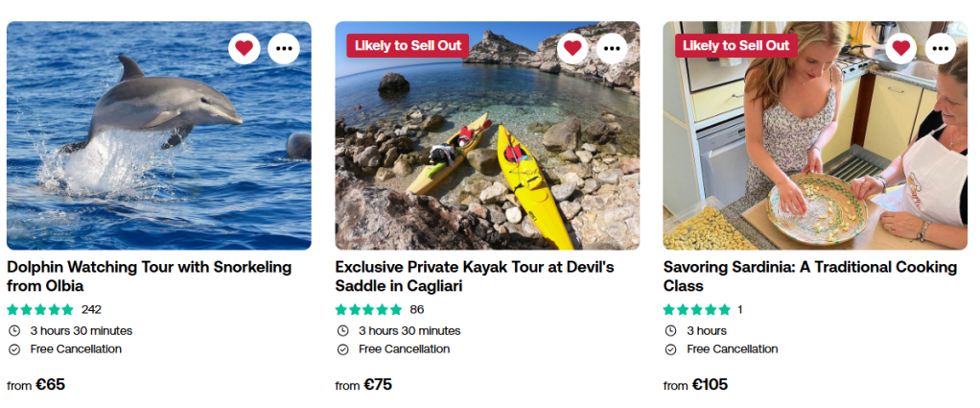The height and width of the screenshot is (408, 980).
Task: Click the five-star rating of Dolphin Tour
Action: click(40, 310)
